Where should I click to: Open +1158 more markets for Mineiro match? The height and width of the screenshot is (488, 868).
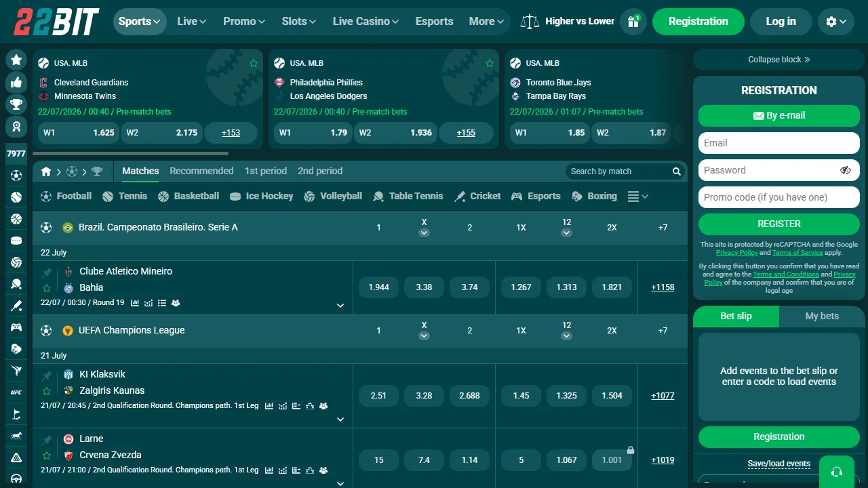click(663, 287)
